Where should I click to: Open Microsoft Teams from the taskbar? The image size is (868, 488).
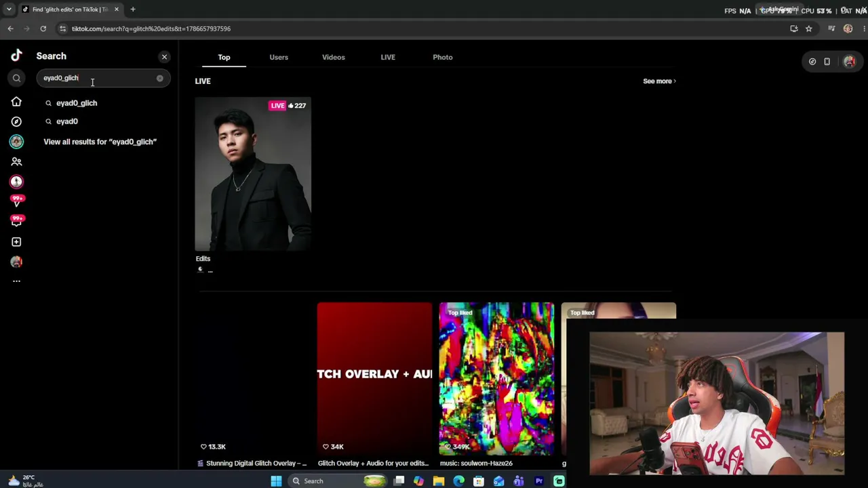pos(519,481)
